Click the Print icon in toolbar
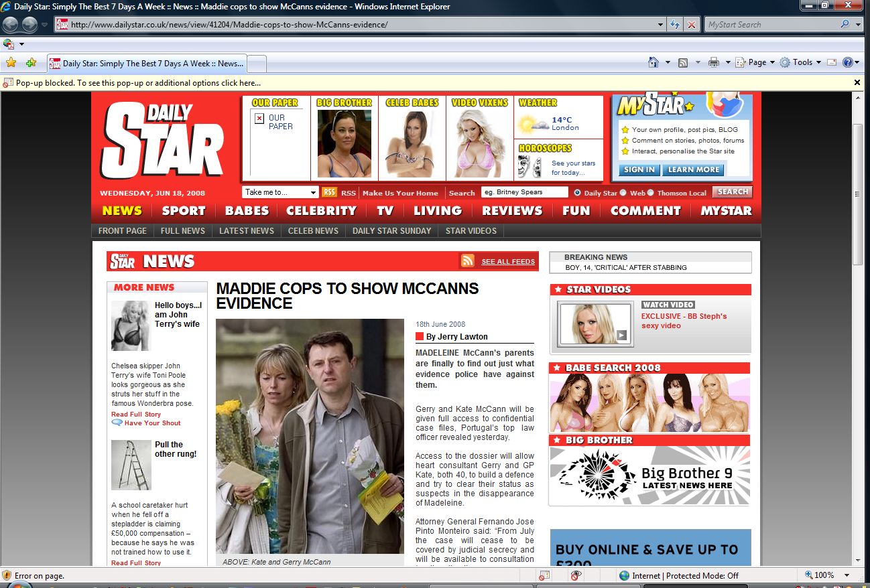This screenshot has height=588, width=870. [x=714, y=62]
